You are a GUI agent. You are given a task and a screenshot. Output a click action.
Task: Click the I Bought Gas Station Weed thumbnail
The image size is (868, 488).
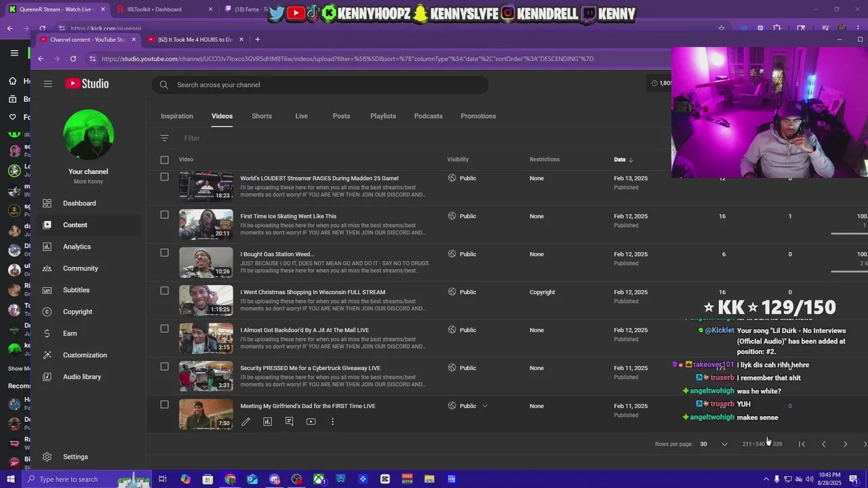coord(205,262)
